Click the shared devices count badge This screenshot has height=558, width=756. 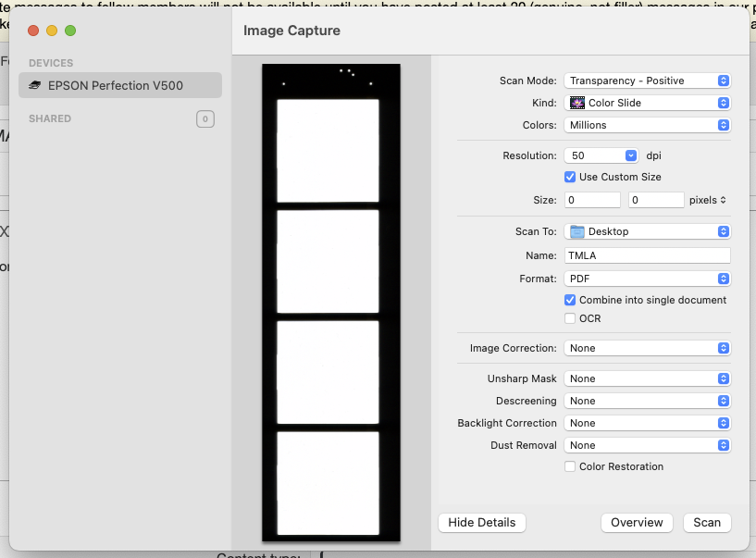(x=205, y=118)
